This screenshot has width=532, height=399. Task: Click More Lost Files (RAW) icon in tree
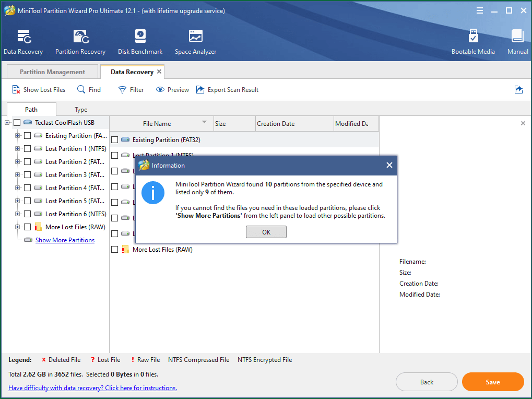point(38,227)
